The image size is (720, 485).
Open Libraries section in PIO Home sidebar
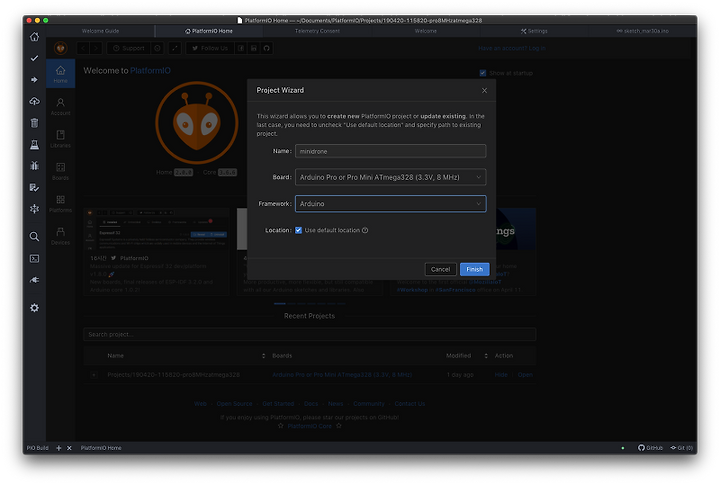(x=61, y=139)
